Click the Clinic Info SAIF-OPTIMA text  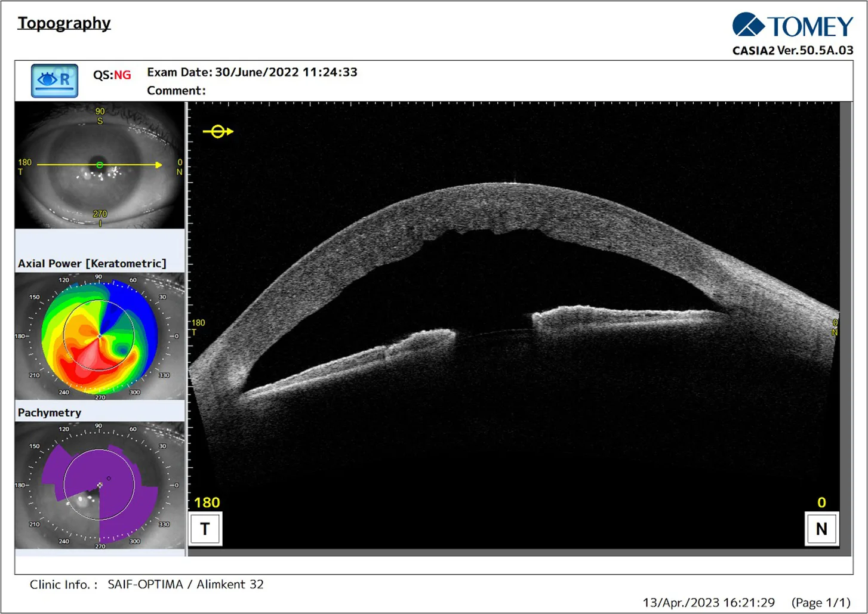(x=147, y=585)
